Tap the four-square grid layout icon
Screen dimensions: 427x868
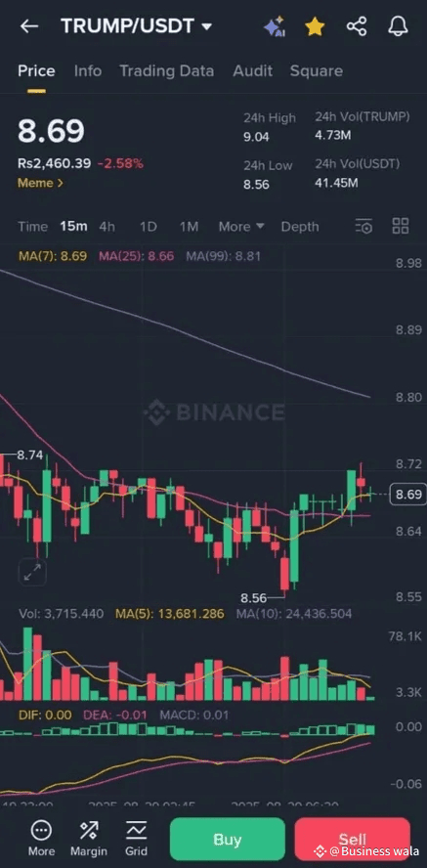click(x=401, y=226)
